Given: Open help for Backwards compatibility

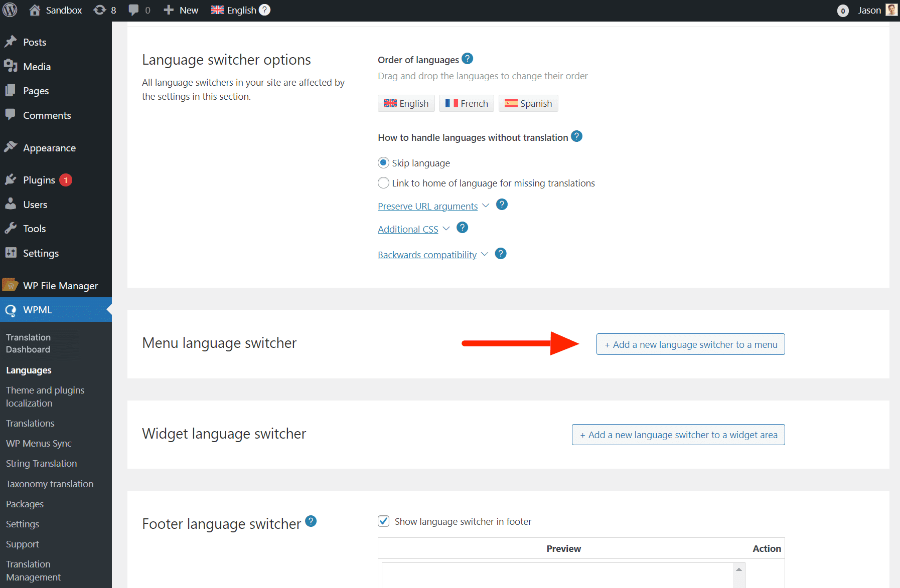Looking at the screenshot, I should 501,254.
